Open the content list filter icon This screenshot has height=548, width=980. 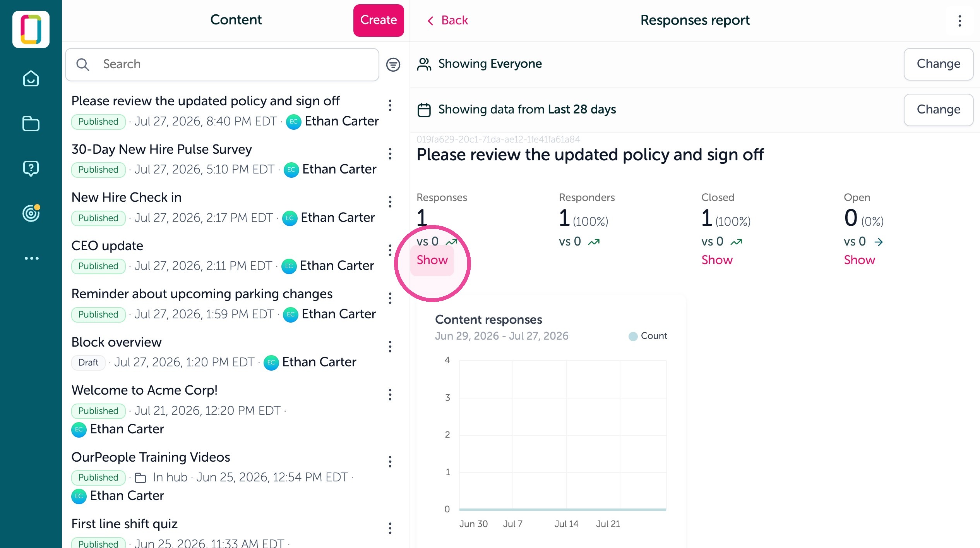pyautogui.click(x=393, y=65)
